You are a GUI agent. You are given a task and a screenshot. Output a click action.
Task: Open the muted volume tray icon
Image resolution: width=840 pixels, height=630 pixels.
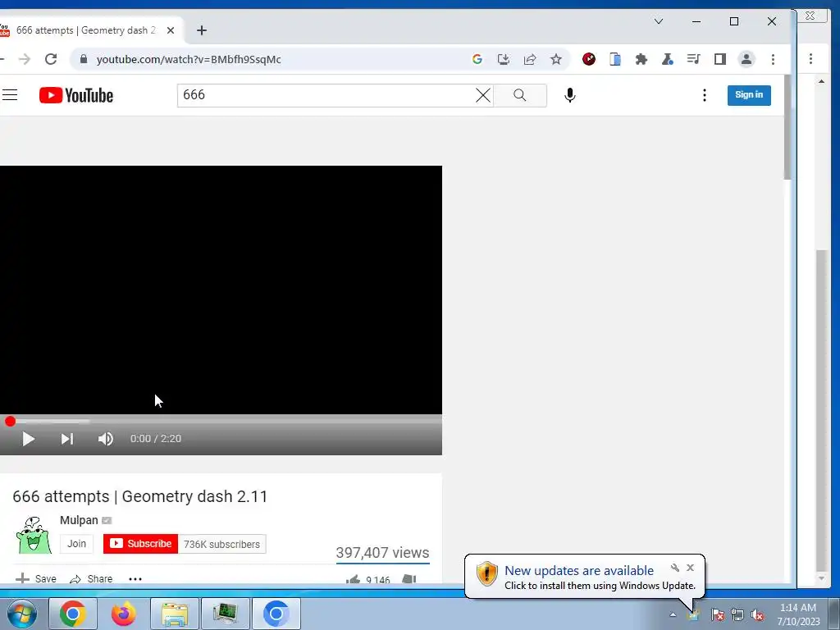coord(757,614)
